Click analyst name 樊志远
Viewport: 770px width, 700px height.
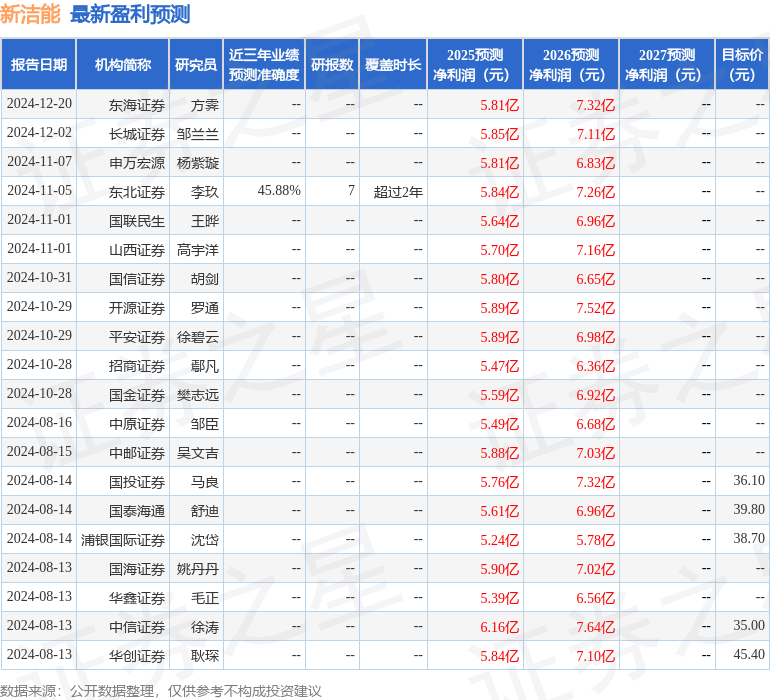click(x=198, y=395)
